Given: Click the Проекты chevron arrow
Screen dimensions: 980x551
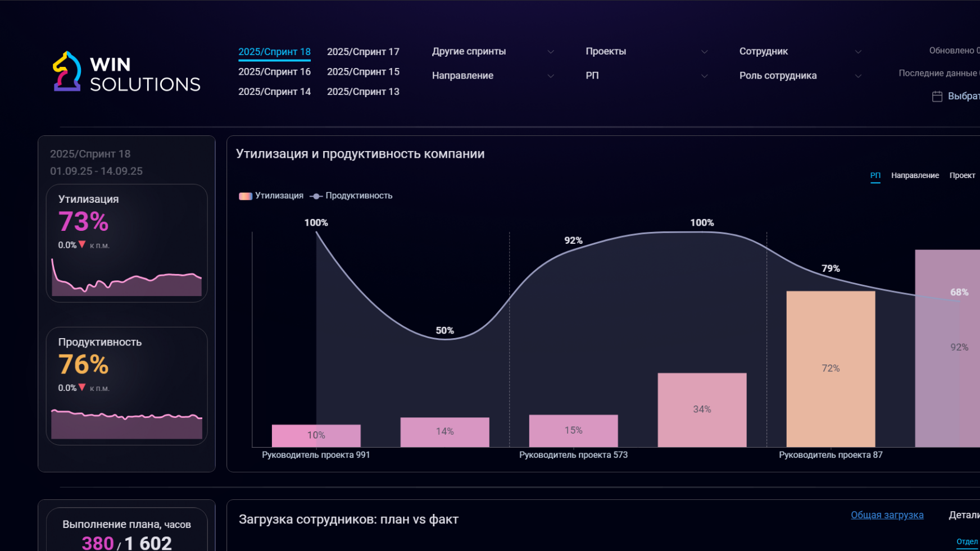Looking at the screenshot, I should [704, 52].
